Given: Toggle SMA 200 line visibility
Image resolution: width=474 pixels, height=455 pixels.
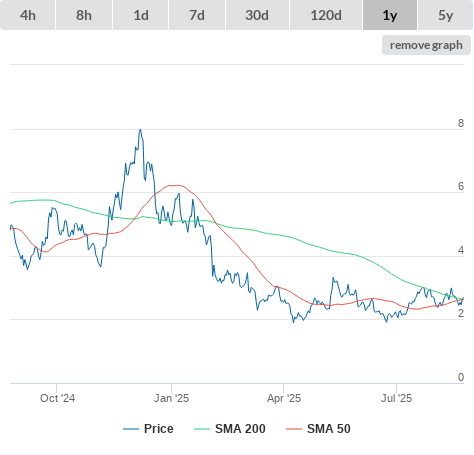Looking at the screenshot, I should click(x=240, y=429).
